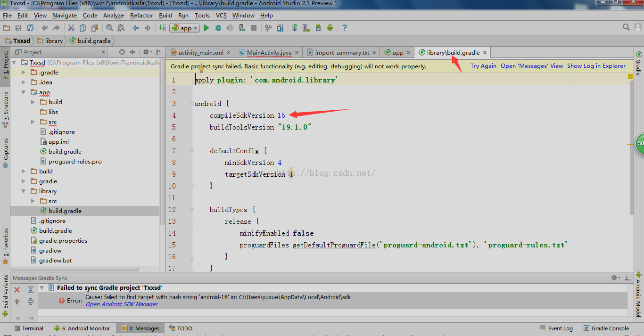Click the Copy icon in toolbar
Image resolution: width=644 pixels, height=336 pixels.
(83, 28)
